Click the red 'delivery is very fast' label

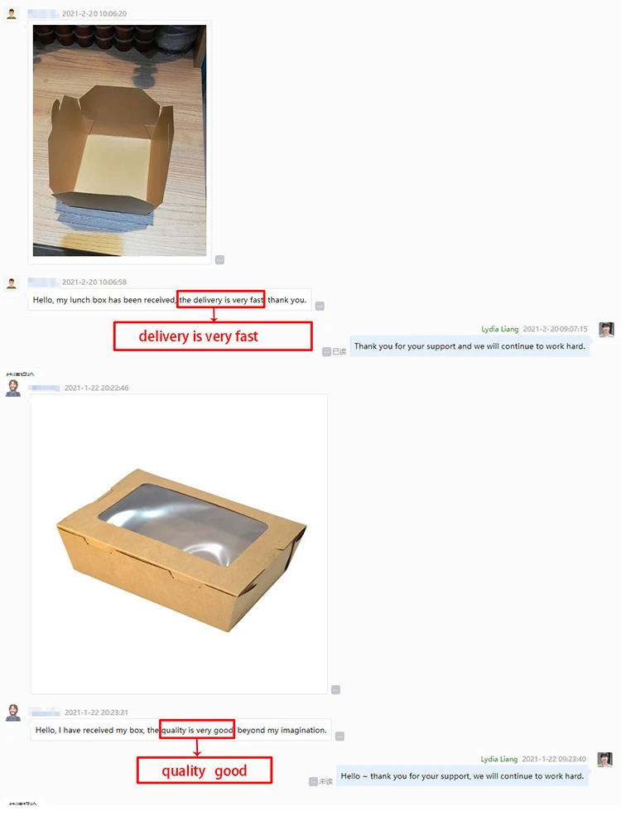213,336
